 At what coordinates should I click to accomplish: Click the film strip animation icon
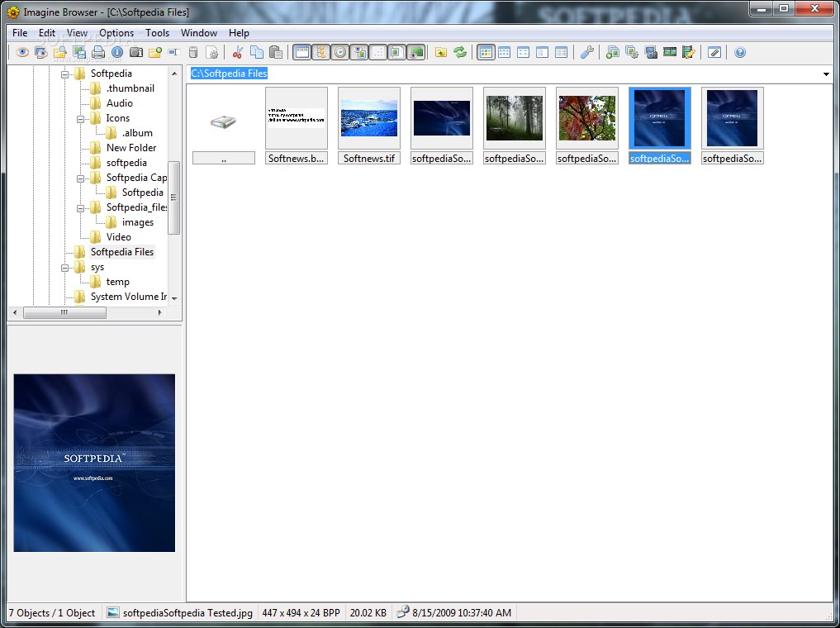(670, 53)
